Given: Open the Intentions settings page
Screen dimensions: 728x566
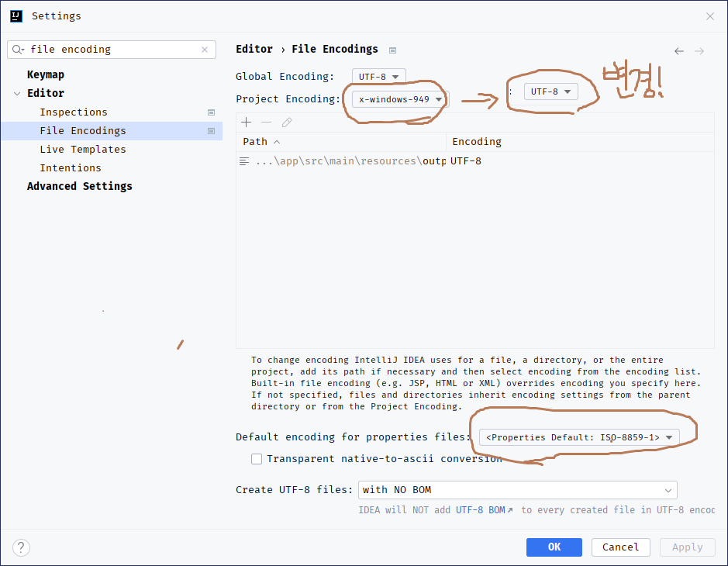Looking at the screenshot, I should pyautogui.click(x=70, y=168).
